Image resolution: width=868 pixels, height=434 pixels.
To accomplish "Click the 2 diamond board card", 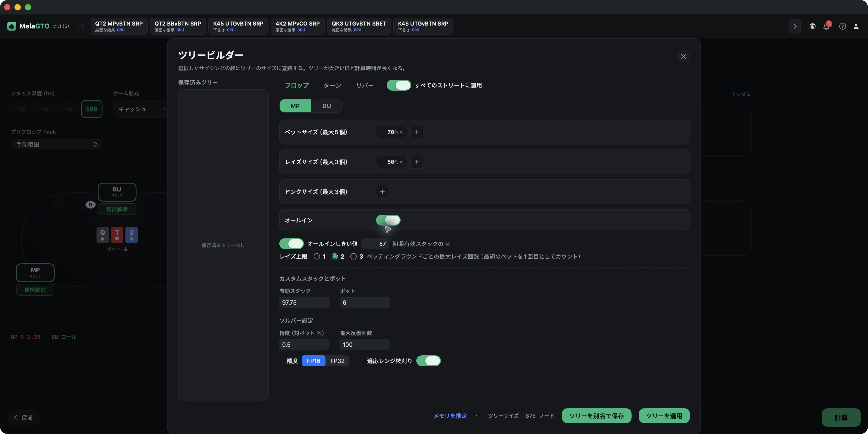I will pyautogui.click(x=131, y=235).
